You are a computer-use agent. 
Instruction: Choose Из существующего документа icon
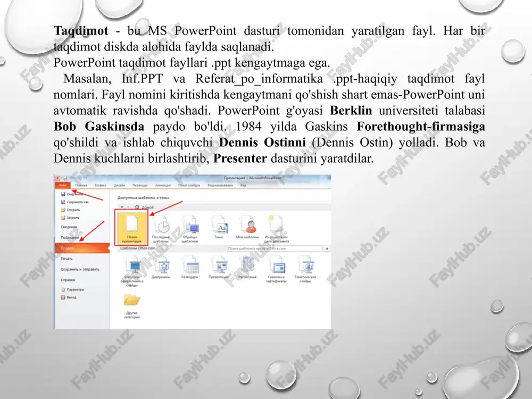coord(277,229)
